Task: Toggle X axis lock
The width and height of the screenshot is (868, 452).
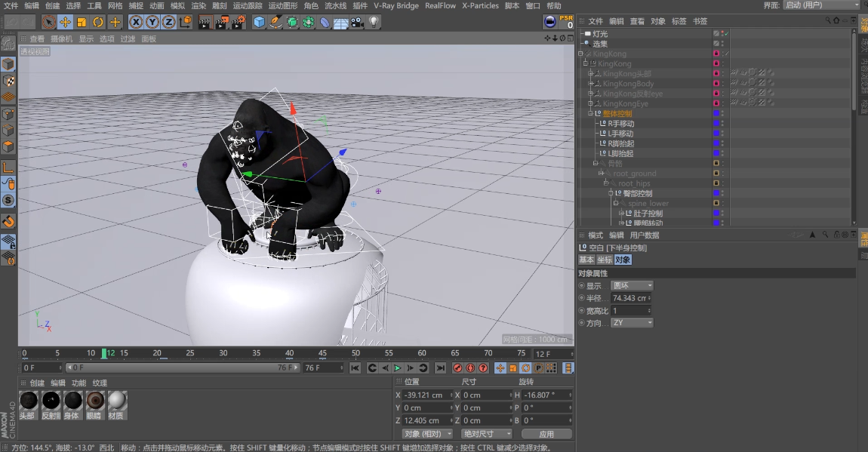Action: (x=136, y=22)
